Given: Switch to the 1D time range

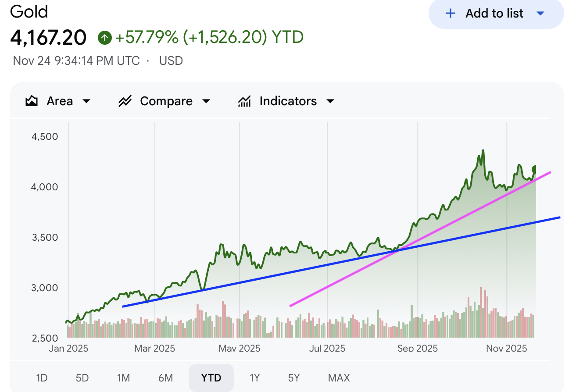Looking at the screenshot, I should click(42, 378).
